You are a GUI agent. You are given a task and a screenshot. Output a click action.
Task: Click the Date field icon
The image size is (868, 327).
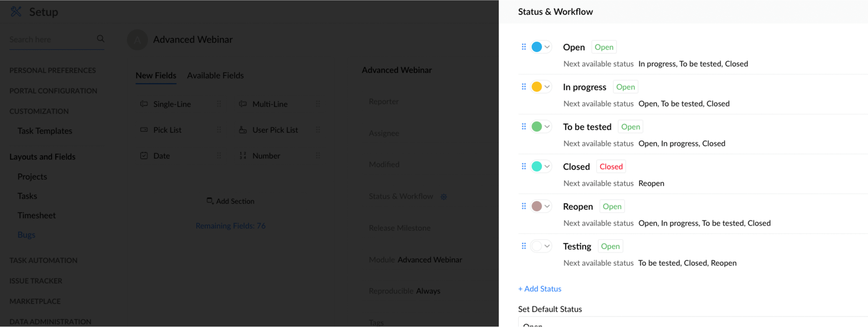click(144, 155)
